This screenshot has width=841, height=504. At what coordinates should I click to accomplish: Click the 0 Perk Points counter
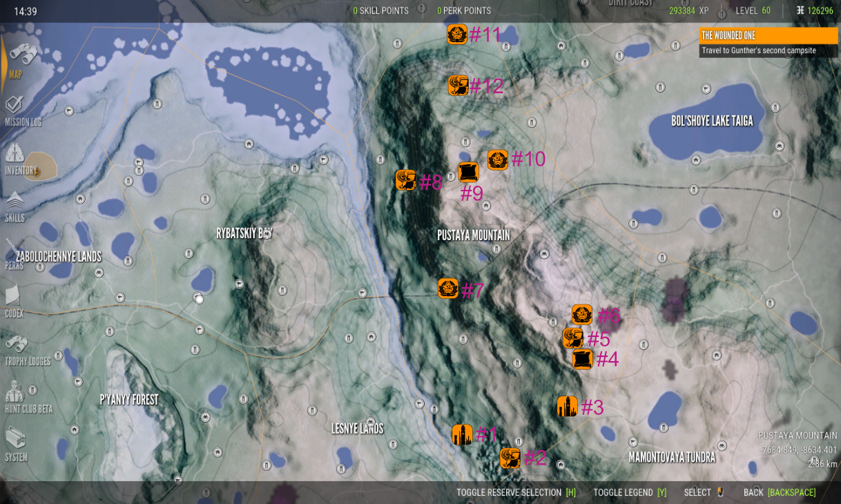point(464,11)
